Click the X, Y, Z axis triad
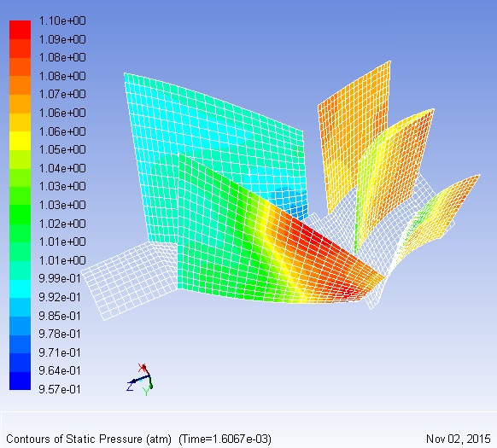 140,380
